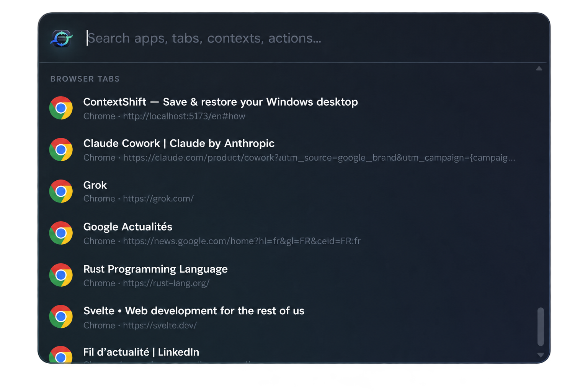588x392 pixels.
Task: Click the ContextShift logo beside the search field
Action: [62, 38]
